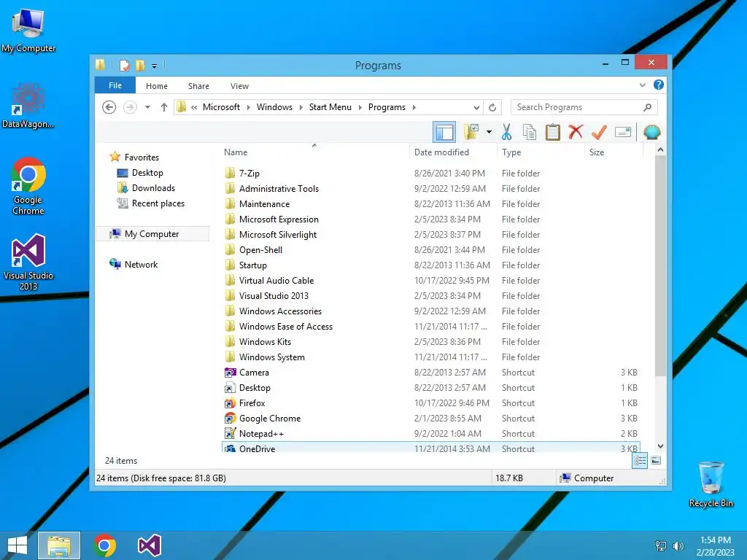Click the New Folder icon in quick access toolbar
This screenshot has height=560, width=747.
point(140,65)
